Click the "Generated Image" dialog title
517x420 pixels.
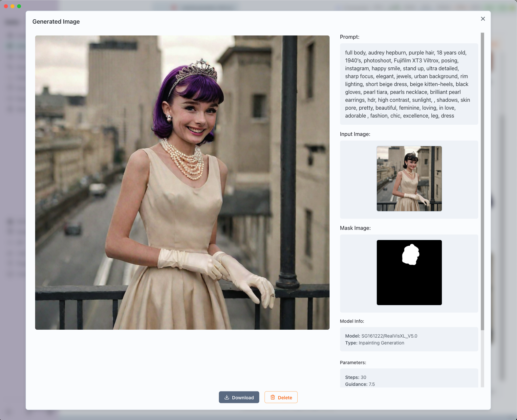(56, 22)
